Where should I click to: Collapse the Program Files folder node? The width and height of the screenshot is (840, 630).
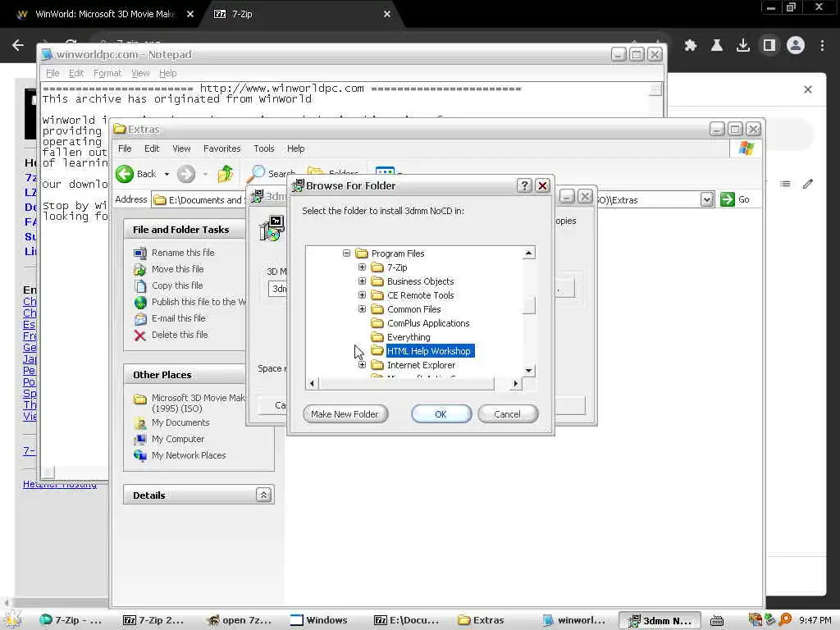pyautogui.click(x=347, y=253)
